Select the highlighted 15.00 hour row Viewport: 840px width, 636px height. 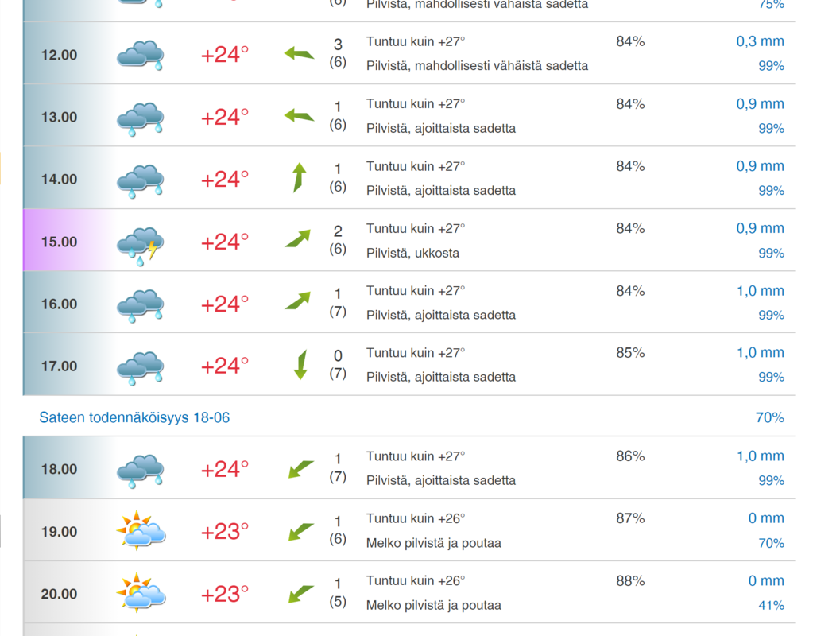coord(409,240)
